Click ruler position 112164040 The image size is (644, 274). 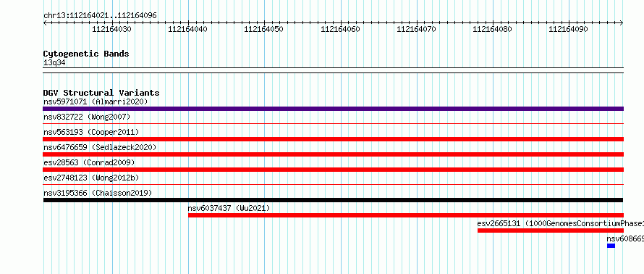187,29
